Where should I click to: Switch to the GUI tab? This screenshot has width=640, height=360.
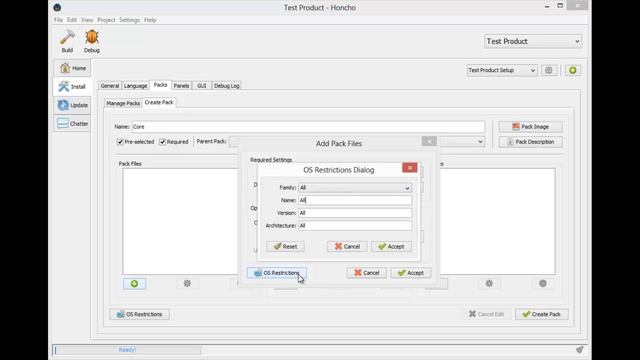coord(202,86)
